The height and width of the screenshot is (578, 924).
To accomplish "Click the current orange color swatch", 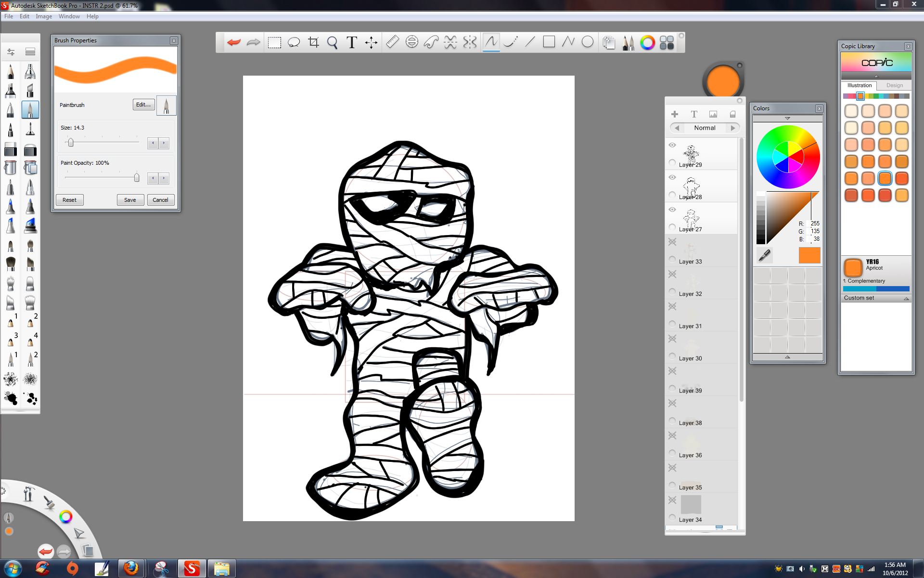I will click(x=809, y=255).
